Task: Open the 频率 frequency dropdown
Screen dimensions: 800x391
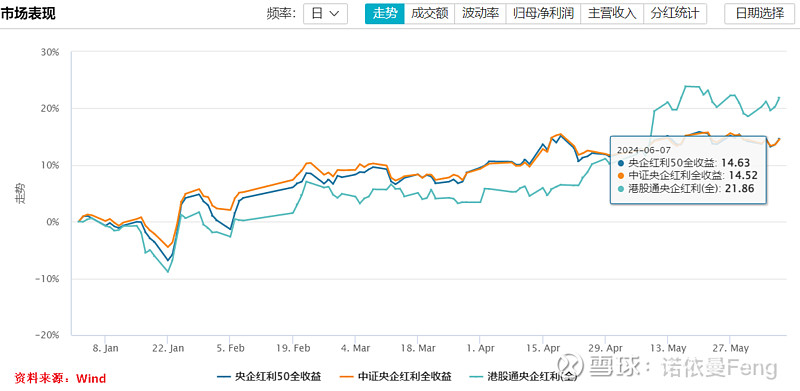Action: coord(325,14)
